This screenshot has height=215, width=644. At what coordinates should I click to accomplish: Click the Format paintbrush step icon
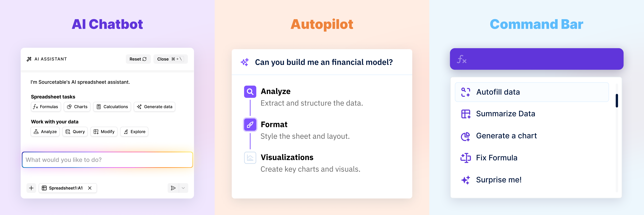(x=250, y=125)
